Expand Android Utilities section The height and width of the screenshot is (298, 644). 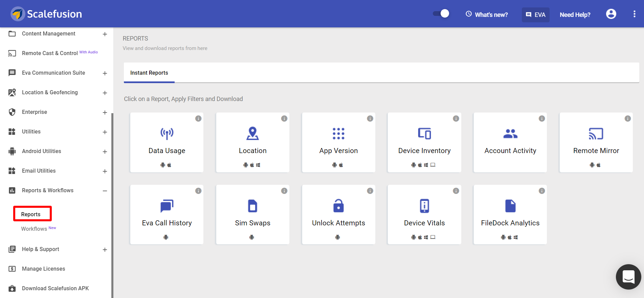[x=105, y=152]
